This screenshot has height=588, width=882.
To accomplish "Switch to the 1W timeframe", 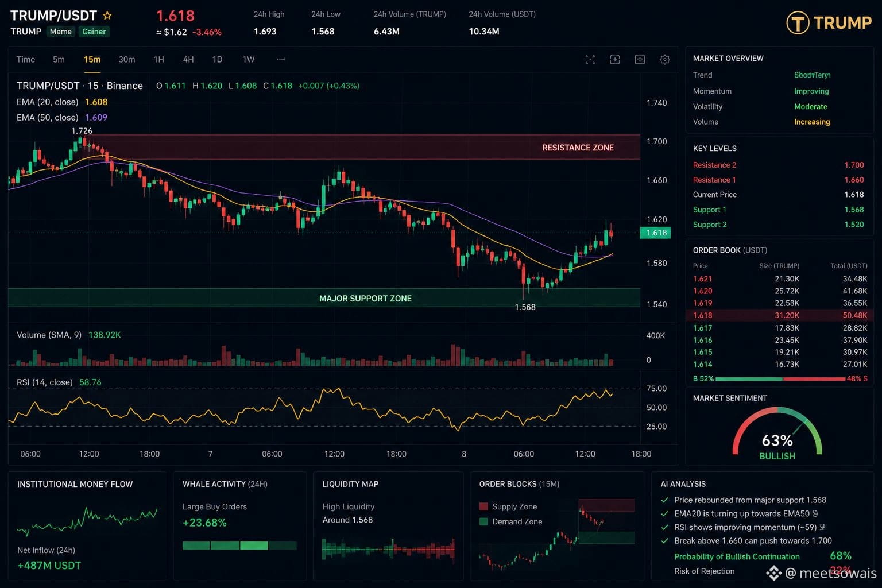I will click(x=248, y=59).
